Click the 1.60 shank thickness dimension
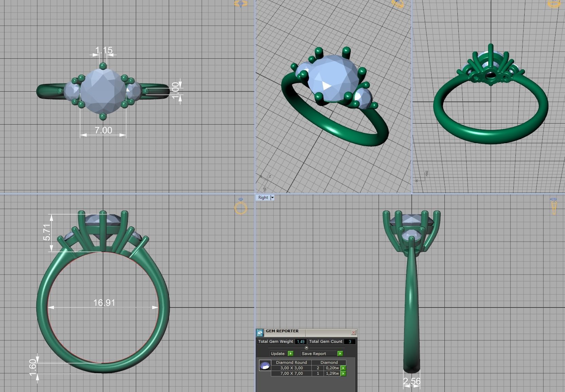 point(33,368)
